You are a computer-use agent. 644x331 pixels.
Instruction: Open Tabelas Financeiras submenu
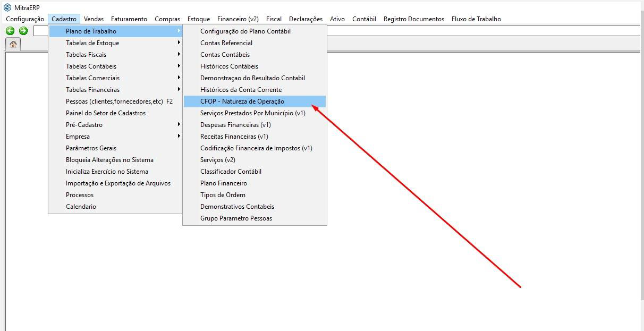92,90
